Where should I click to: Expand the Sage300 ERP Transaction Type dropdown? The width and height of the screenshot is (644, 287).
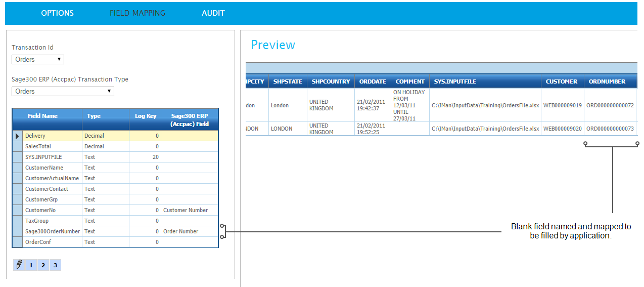(x=63, y=92)
